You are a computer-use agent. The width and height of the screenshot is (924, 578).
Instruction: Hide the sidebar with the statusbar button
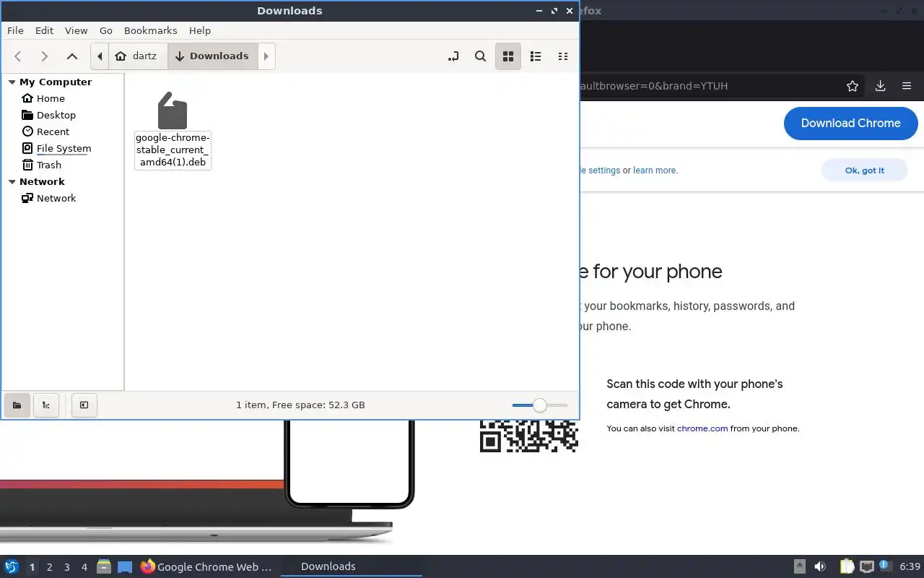(84, 405)
